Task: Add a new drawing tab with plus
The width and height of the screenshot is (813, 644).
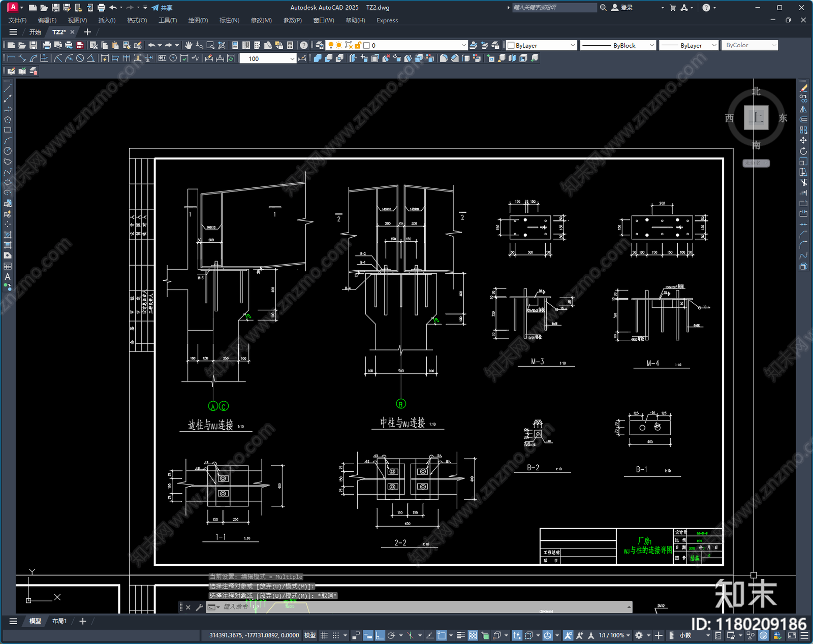Action: click(87, 32)
